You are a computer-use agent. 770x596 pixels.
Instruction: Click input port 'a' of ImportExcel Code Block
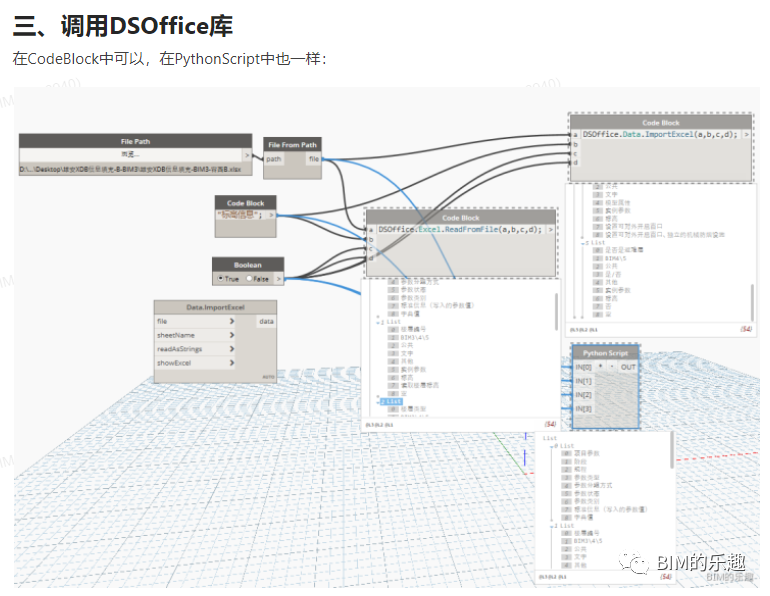[x=575, y=135]
